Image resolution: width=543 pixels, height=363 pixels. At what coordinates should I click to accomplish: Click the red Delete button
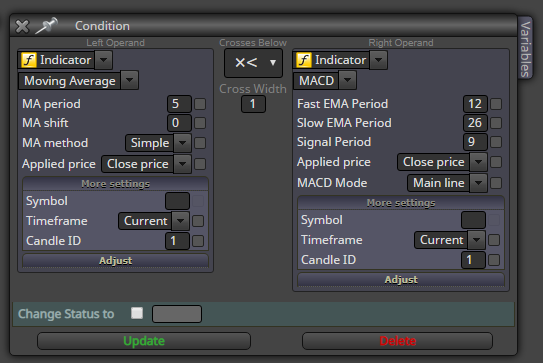tap(398, 341)
